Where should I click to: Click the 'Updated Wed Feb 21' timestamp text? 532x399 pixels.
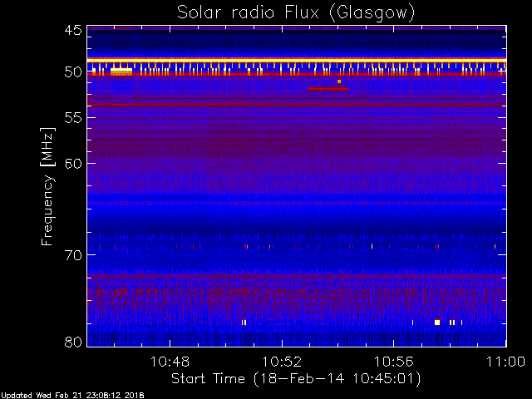click(x=72, y=396)
